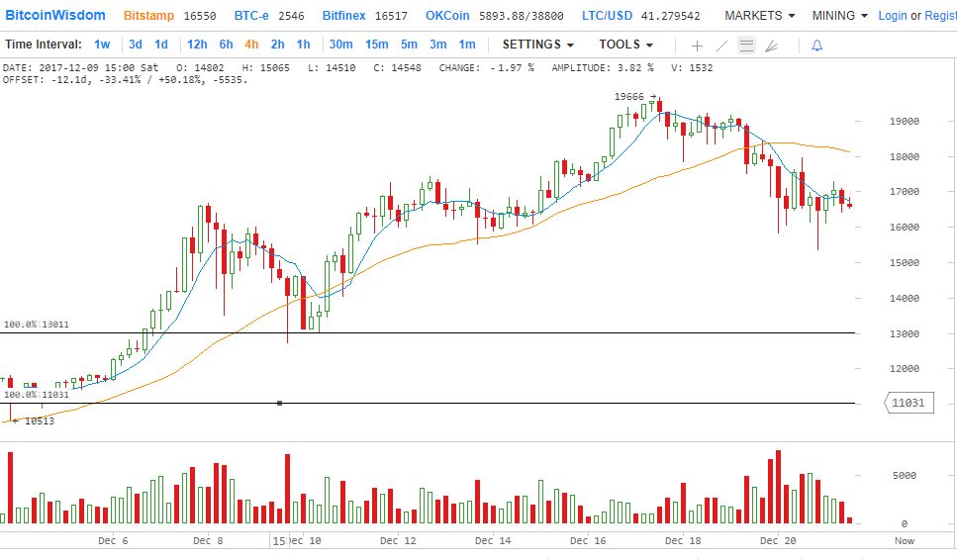Click the 11031 price tag on axis
The height and width of the screenshot is (560, 957).
point(908,403)
